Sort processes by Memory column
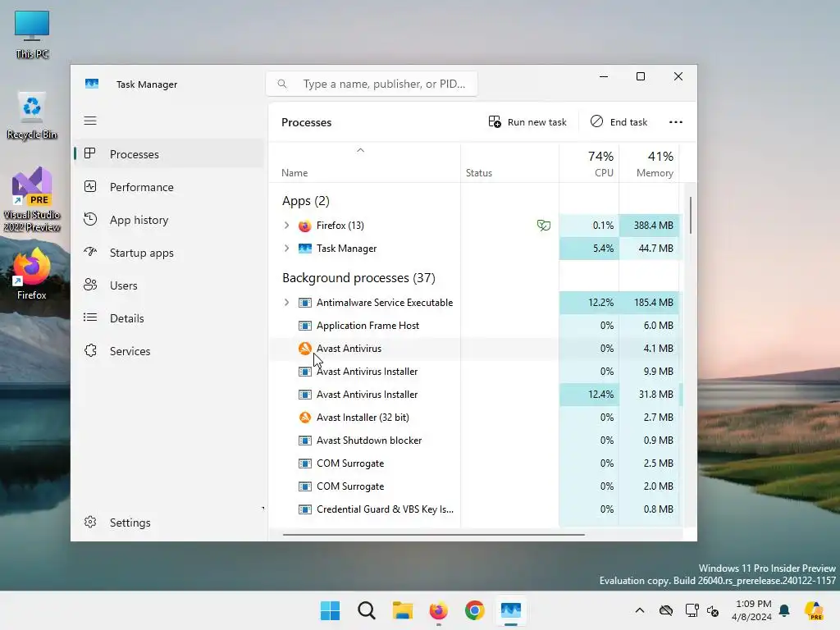 (650, 163)
